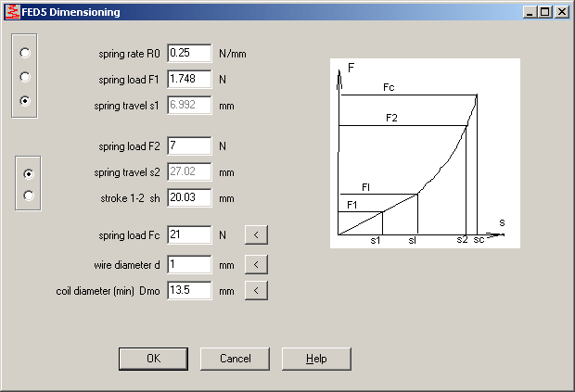Select the spring rate R0 radio button

tap(25, 53)
